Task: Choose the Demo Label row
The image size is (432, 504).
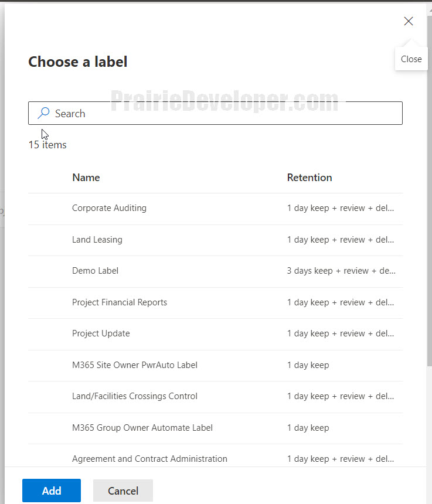Action: click(215, 271)
